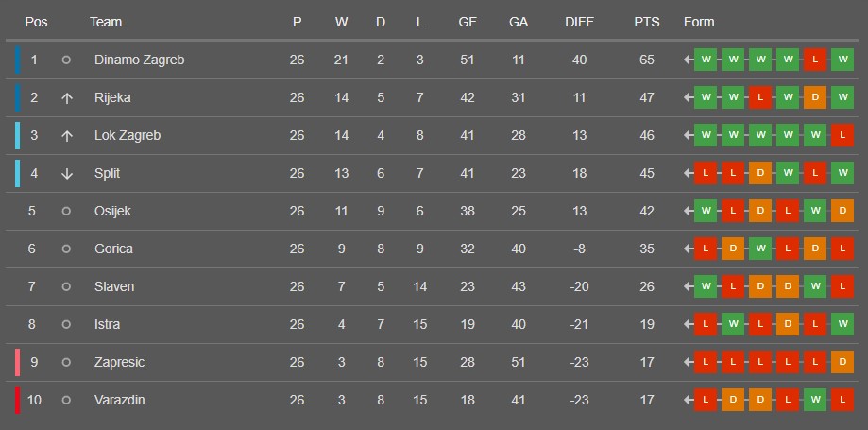Viewport: 868px width, 430px height.
Task: Click Zapresic's orange D form badge
Action: click(842, 363)
